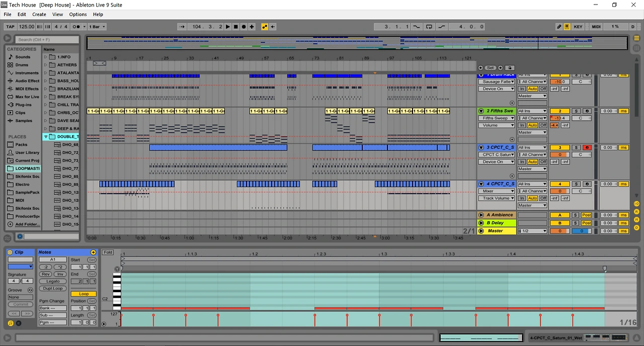This screenshot has width=644, height=346.
Task: Open the 1 Bar quantization dropdown
Action: [98, 27]
